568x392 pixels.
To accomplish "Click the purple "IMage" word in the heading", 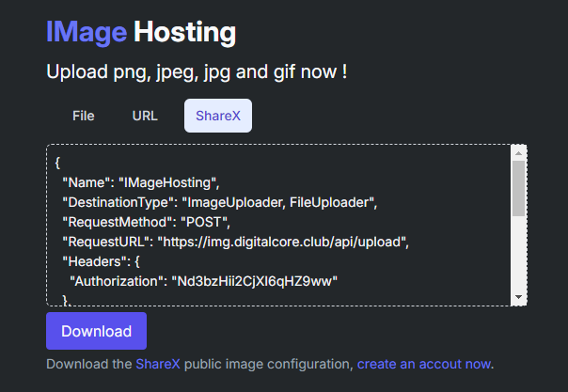I will click(x=87, y=33).
